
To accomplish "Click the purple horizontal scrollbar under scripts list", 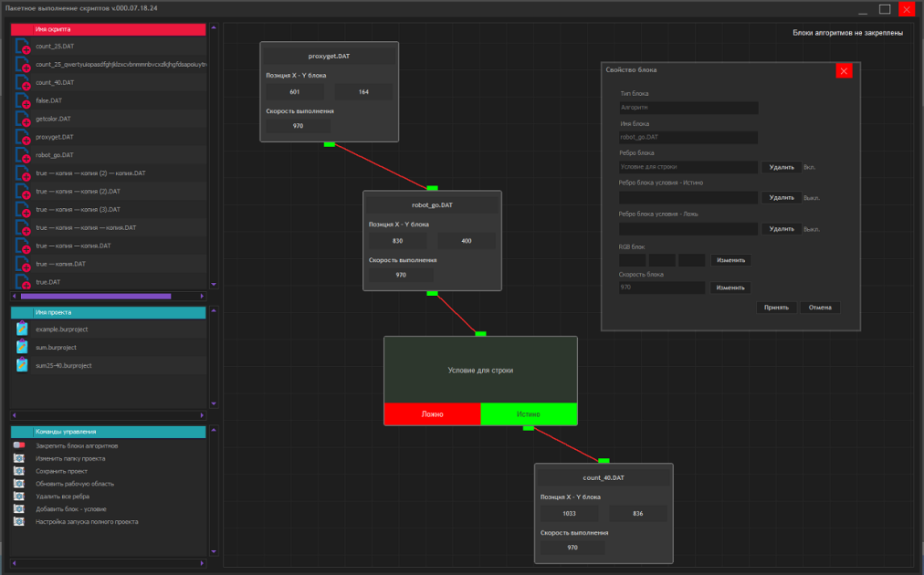I will [x=96, y=297].
